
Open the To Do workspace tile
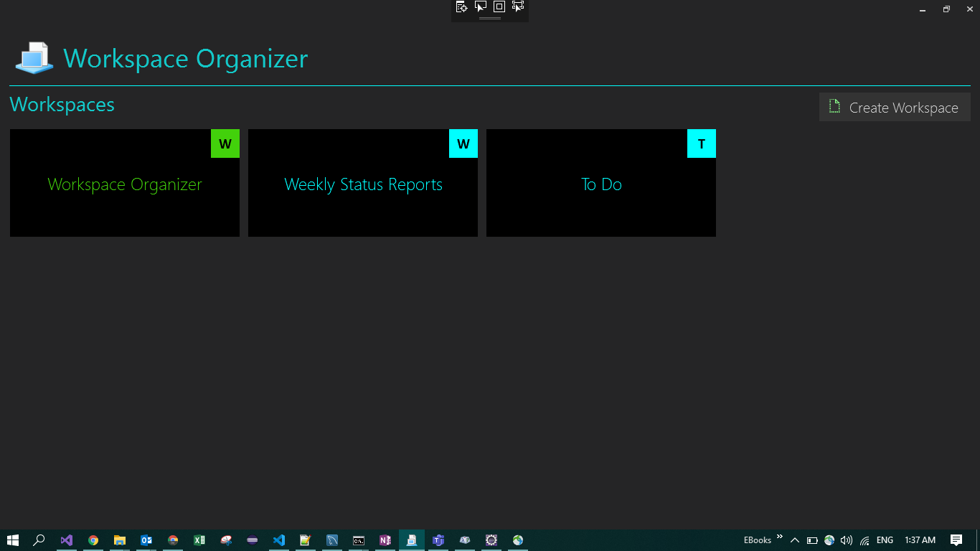(x=601, y=183)
